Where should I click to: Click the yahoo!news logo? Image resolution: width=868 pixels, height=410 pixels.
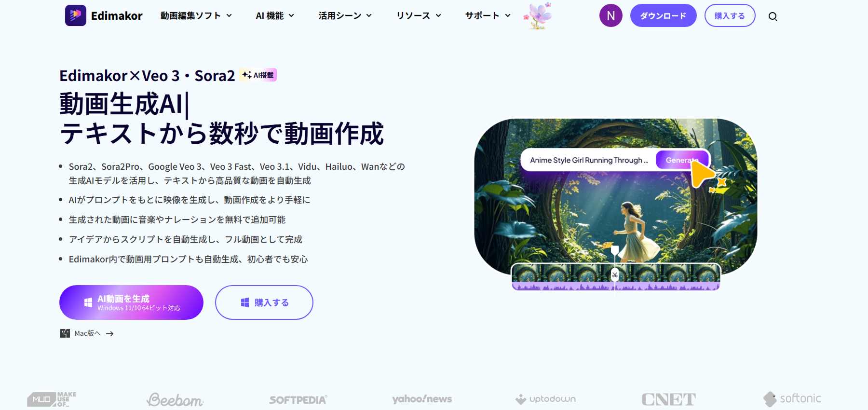(422, 399)
